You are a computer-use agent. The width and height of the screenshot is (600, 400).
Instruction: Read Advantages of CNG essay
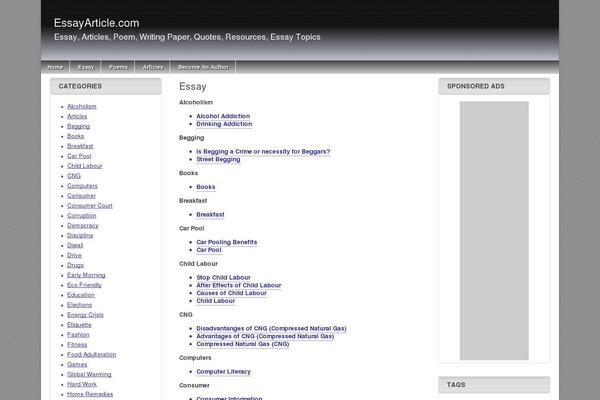tap(265, 336)
